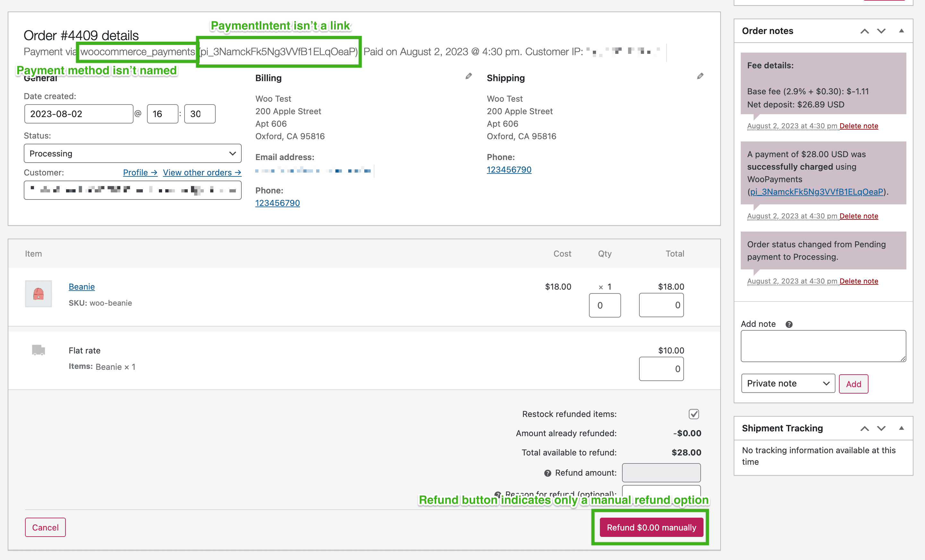The width and height of the screenshot is (925, 560).
Task: Uncheck the Restock refunded items checkbox
Action: coord(693,414)
